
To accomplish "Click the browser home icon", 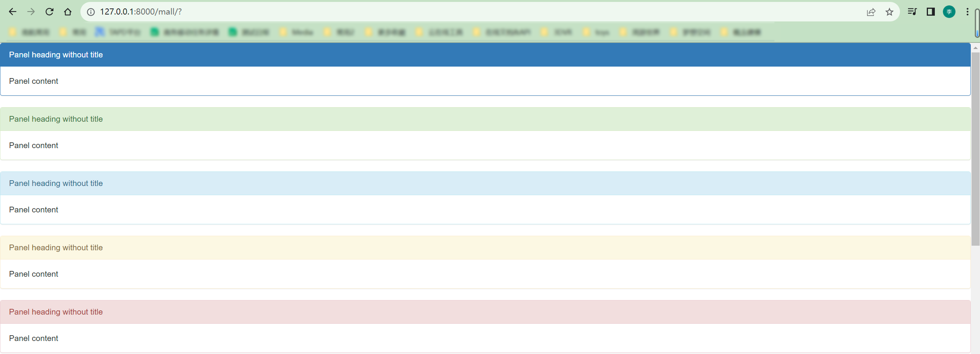I will coord(68,11).
